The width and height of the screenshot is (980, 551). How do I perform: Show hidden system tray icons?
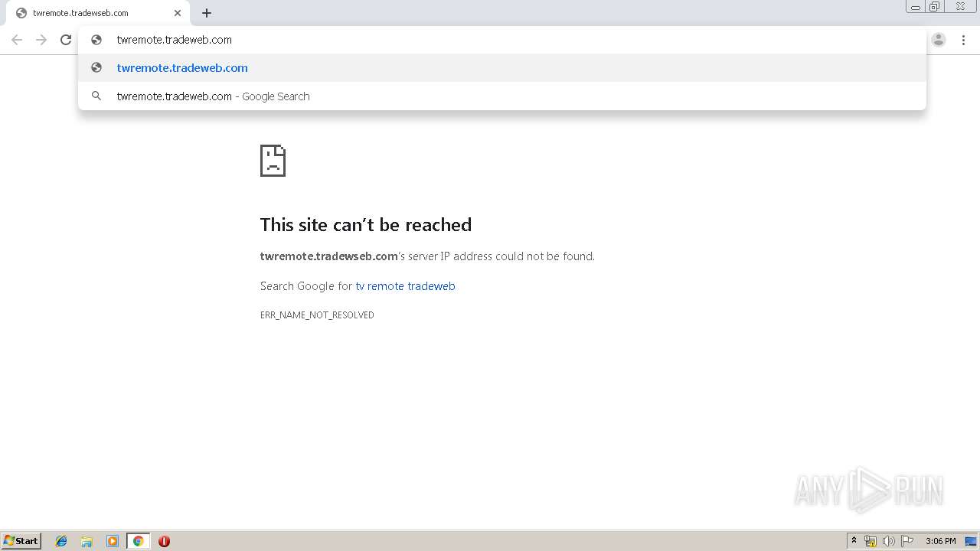(x=854, y=541)
